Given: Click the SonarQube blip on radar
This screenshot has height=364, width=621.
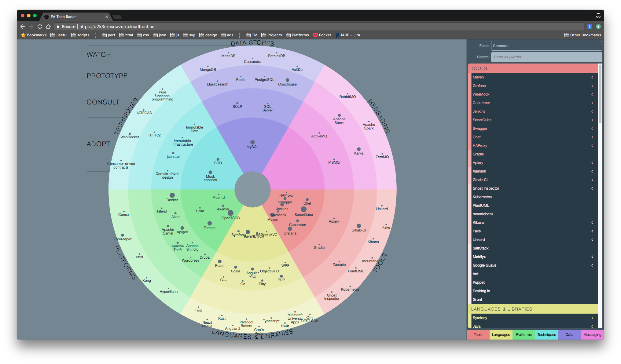Looking at the screenshot, I should coord(303,209).
